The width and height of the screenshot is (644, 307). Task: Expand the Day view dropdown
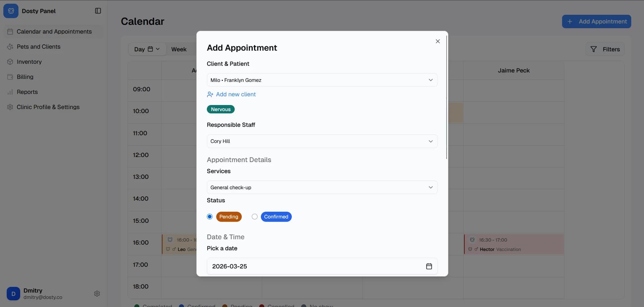146,49
